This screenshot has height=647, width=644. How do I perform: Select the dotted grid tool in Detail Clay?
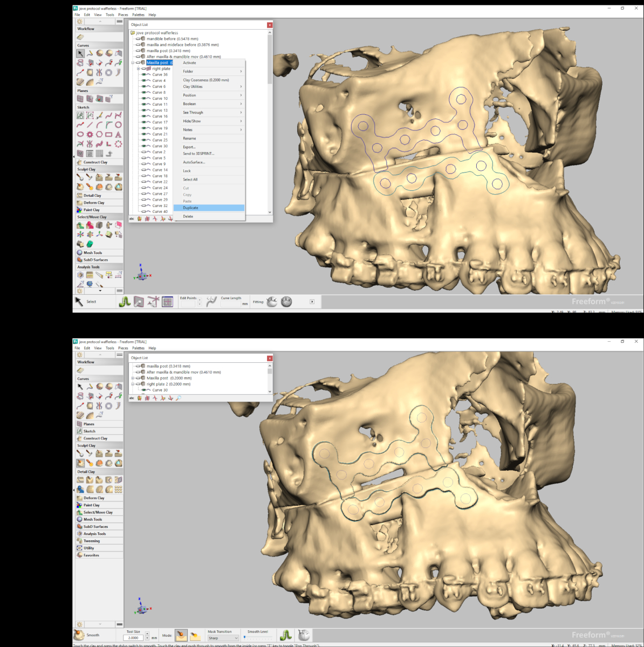point(118,489)
